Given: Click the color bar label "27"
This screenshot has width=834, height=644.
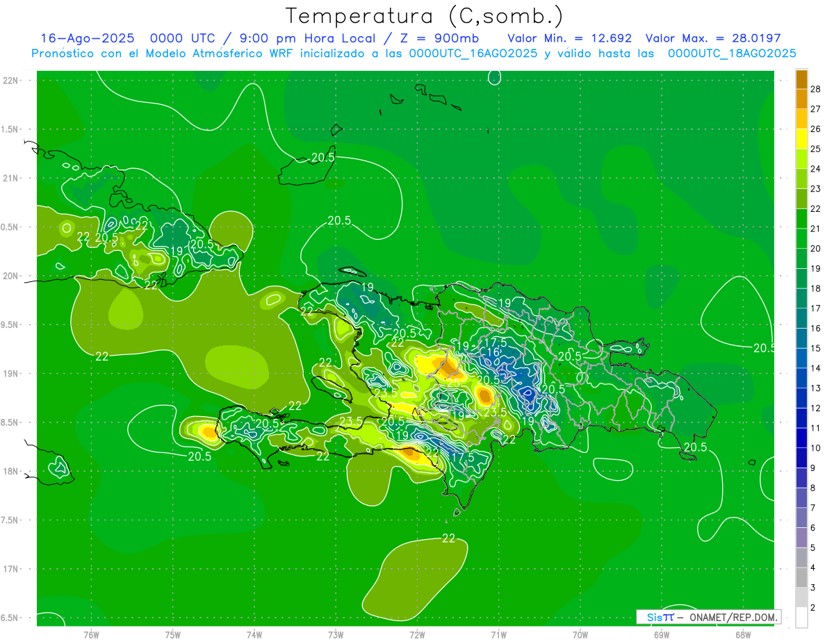Looking at the screenshot, I should click(815, 109).
